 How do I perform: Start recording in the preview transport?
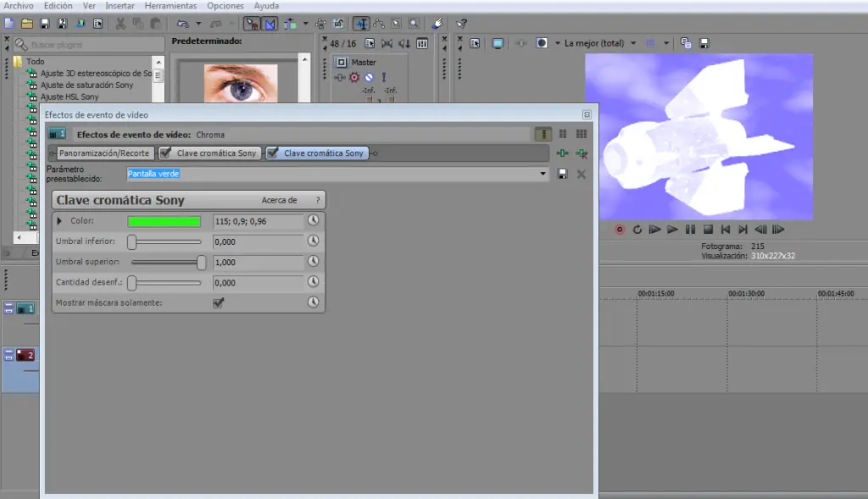(x=620, y=229)
